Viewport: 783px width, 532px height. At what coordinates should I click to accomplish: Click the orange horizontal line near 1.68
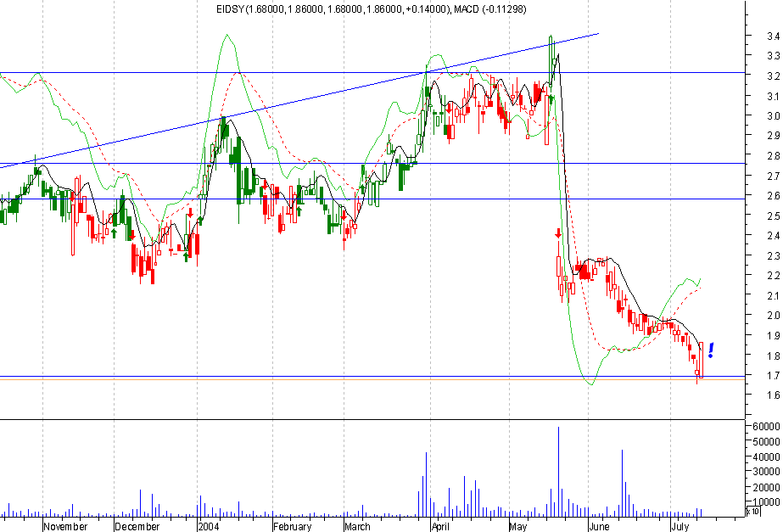pos(372,380)
